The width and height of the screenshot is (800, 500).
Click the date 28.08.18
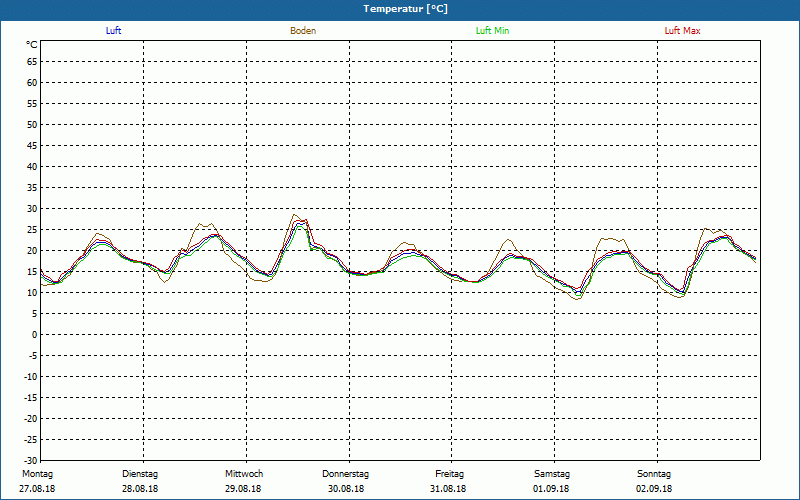[x=140, y=489]
